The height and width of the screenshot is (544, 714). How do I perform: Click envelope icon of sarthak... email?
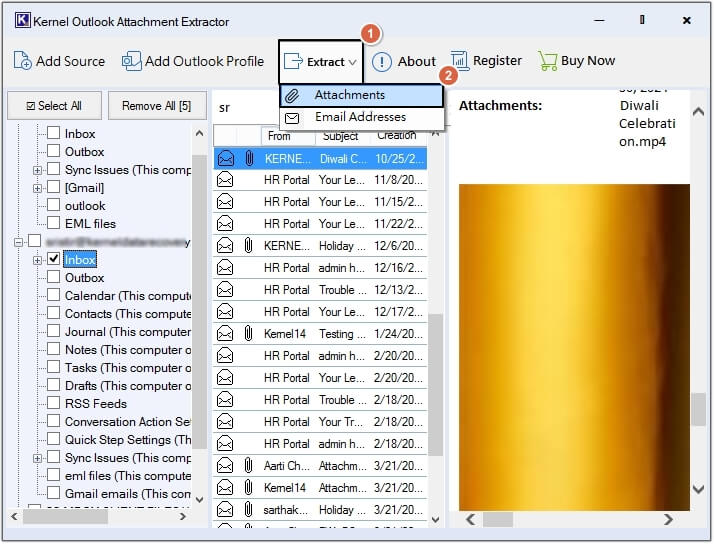(x=225, y=509)
